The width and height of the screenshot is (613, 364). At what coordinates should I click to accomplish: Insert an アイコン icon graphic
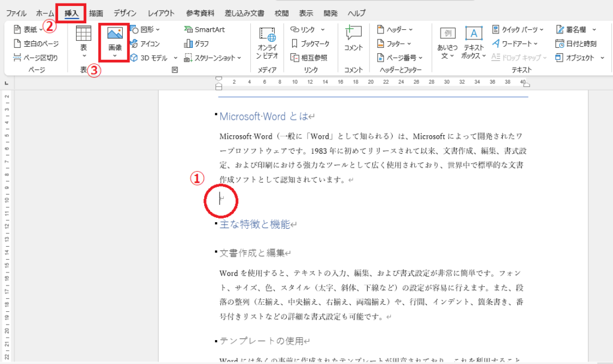click(x=145, y=43)
